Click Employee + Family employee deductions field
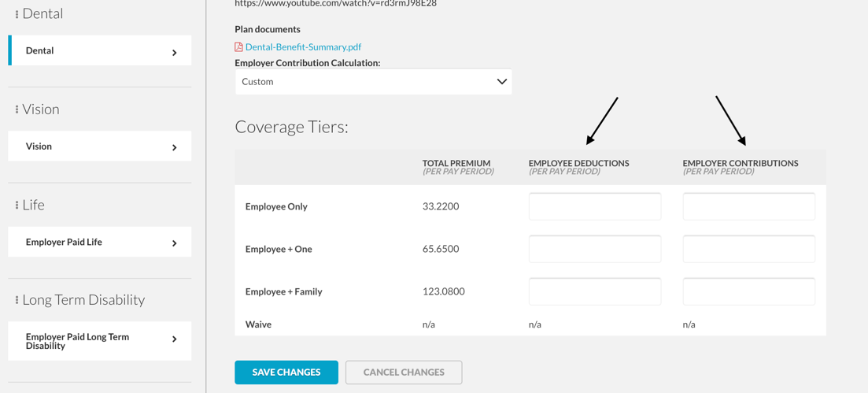The width and height of the screenshot is (868, 393). pyautogui.click(x=595, y=291)
